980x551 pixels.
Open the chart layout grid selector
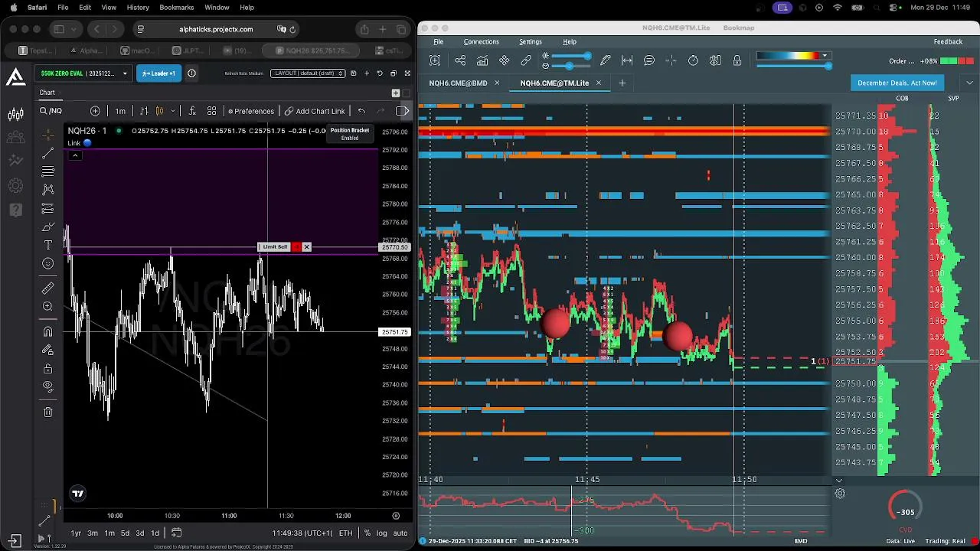[211, 111]
